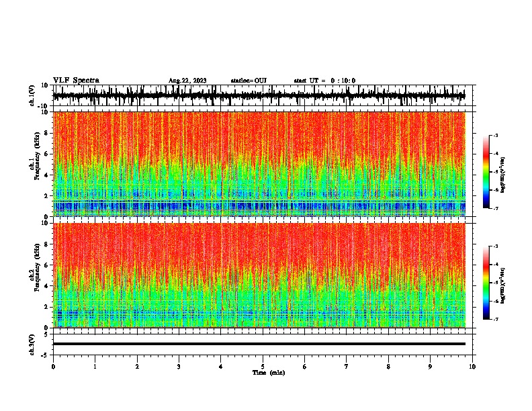
Task: Click time axis tick label '5'
Action: click(263, 367)
